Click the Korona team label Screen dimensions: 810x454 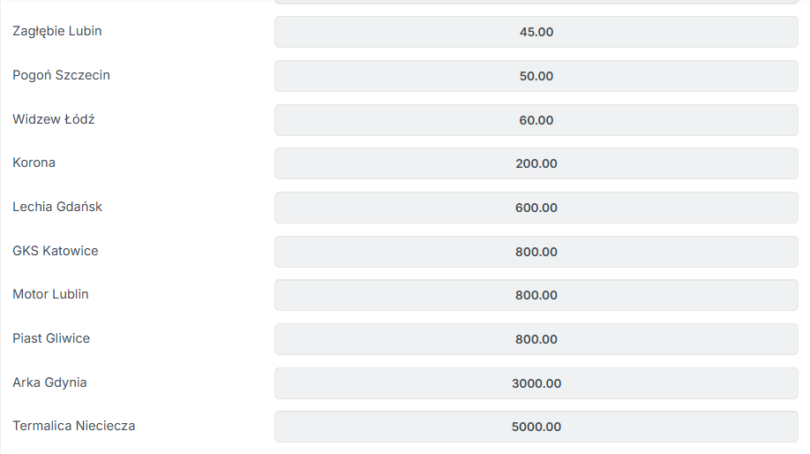click(x=34, y=163)
